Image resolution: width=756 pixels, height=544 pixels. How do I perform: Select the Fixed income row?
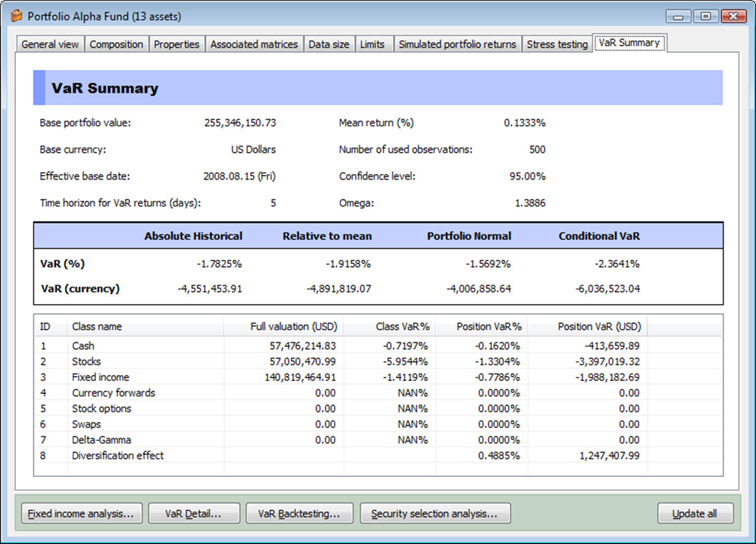tap(379, 377)
